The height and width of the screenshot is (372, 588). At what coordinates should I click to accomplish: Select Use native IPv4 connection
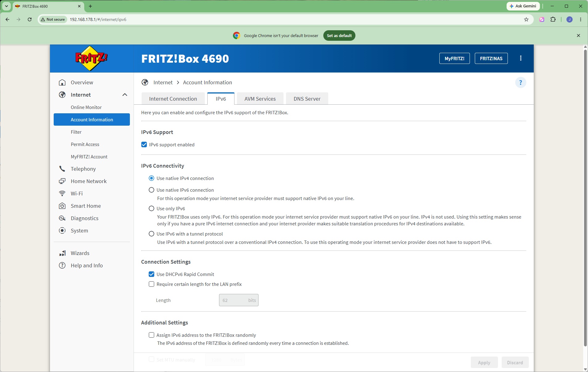click(x=151, y=178)
